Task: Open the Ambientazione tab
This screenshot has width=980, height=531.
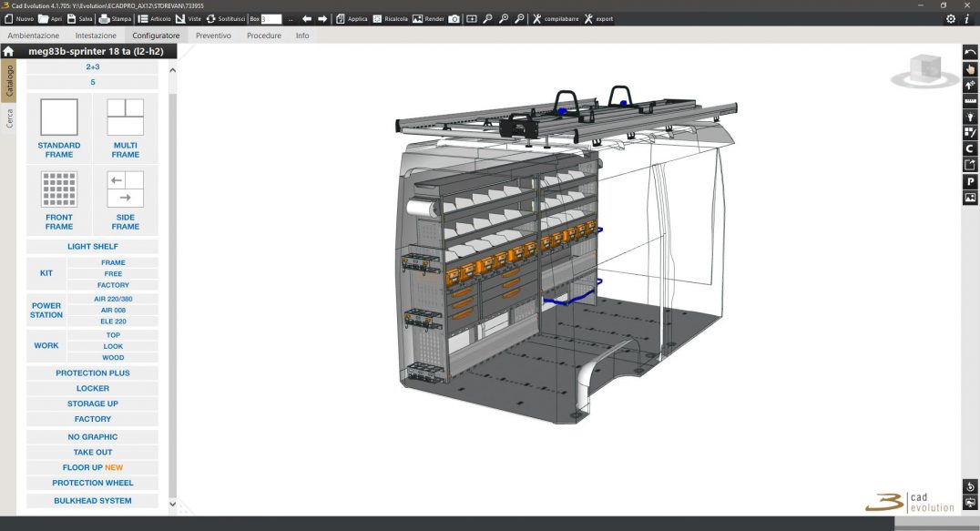Action: pyautogui.click(x=32, y=36)
